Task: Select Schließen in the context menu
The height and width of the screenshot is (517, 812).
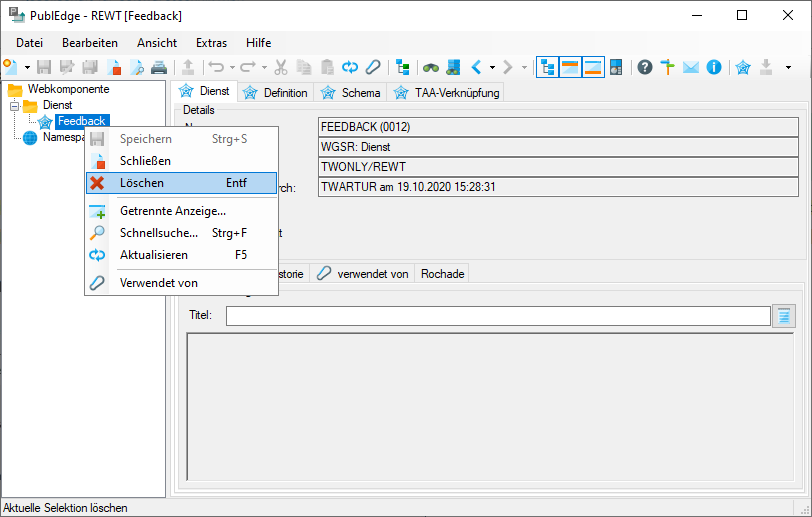Action: click(x=145, y=161)
